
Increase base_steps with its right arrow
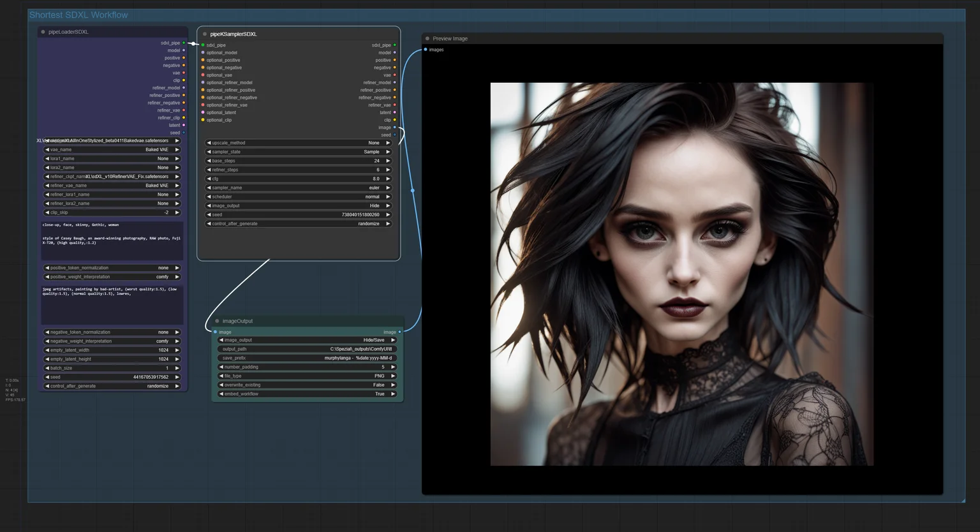point(388,161)
